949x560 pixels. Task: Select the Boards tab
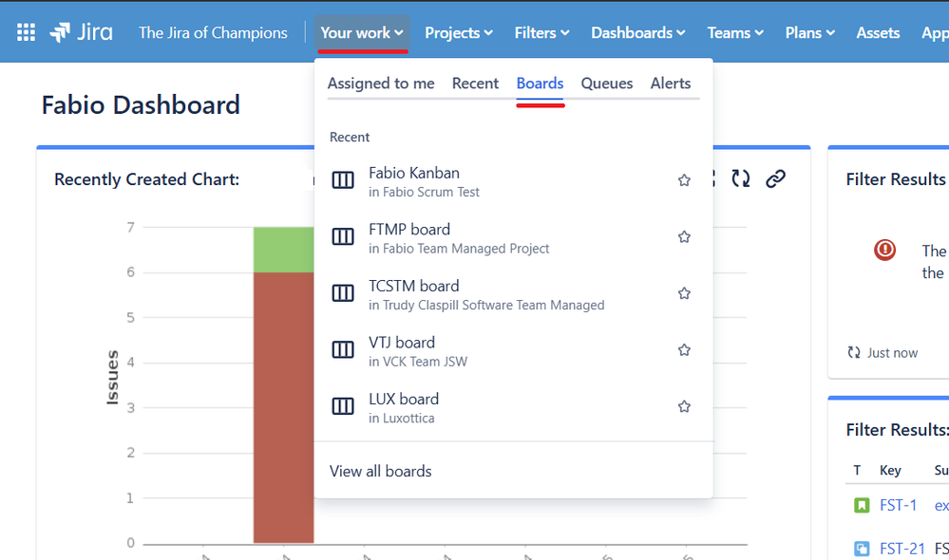tap(540, 84)
